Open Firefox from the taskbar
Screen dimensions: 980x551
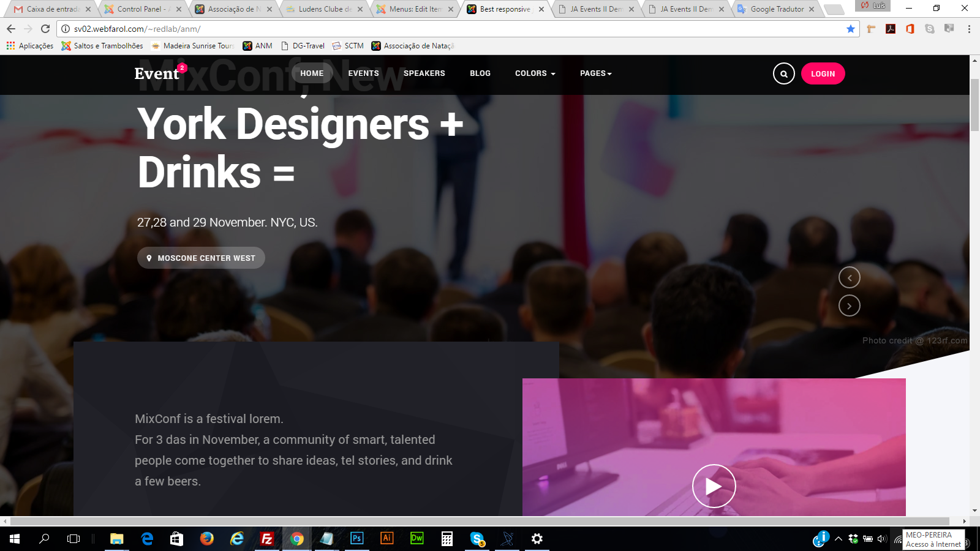(207, 539)
